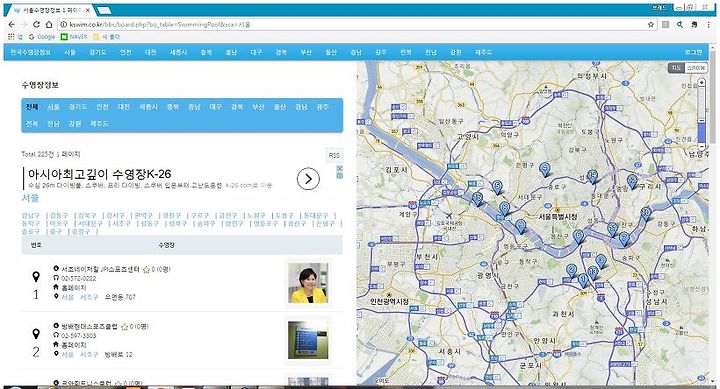Open 홈페이지 link of listing number 1
The image size is (720, 389).
click(73, 288)
